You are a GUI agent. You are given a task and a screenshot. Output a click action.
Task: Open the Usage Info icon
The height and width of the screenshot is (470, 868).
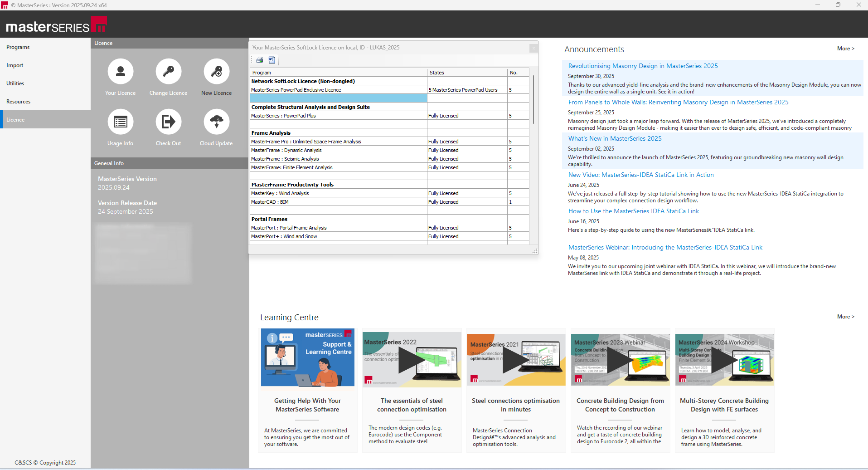121,122
